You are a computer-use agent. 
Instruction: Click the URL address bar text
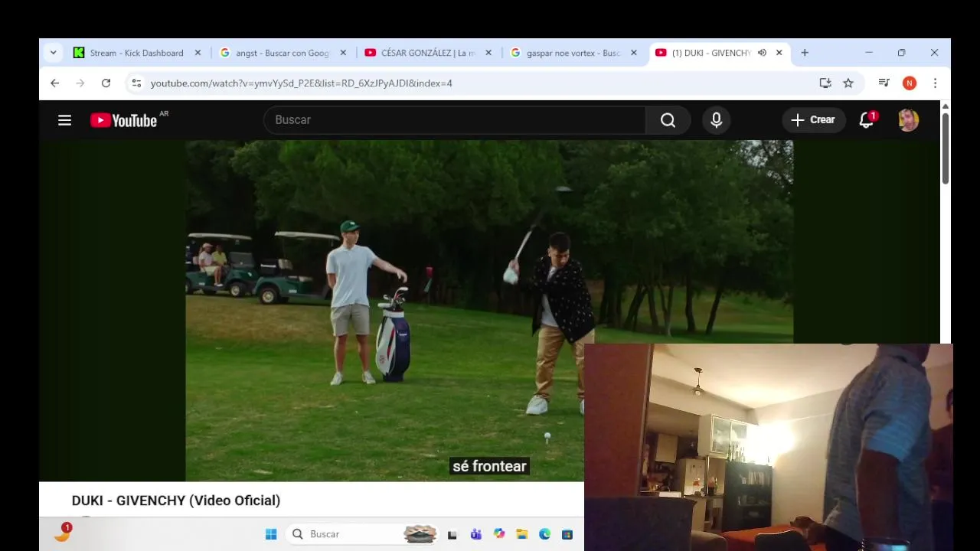pyautogui.click(x=302, y=83)
